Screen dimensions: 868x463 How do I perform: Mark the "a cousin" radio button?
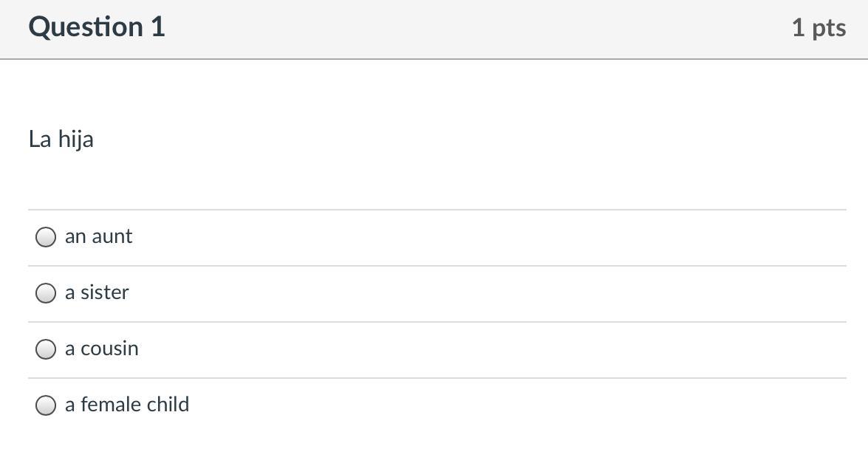pos(46,349)
